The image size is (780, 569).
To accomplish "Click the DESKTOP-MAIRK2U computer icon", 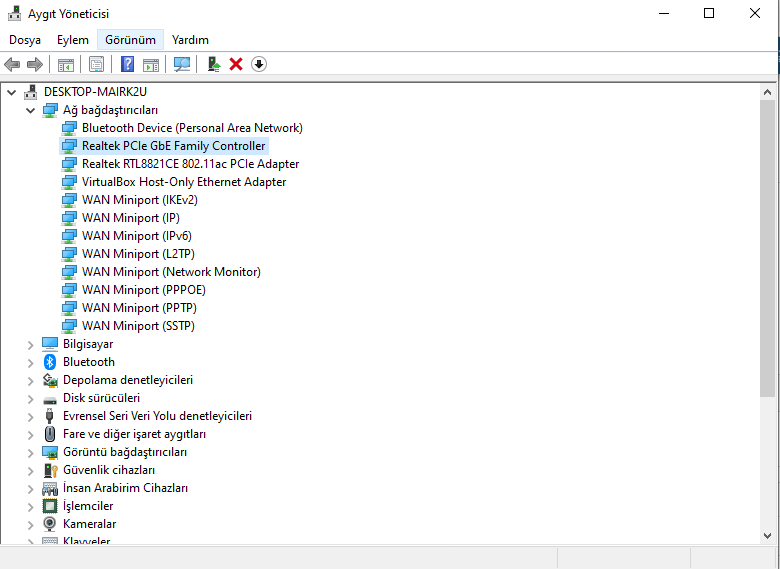I will pyautogui.click(x=31, y=92).
